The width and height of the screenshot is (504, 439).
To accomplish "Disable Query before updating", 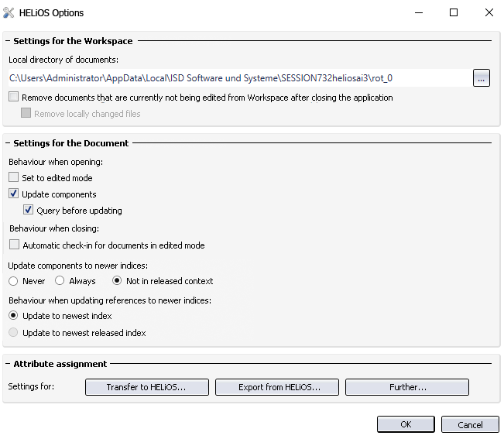I will click(x=29, y=210).
